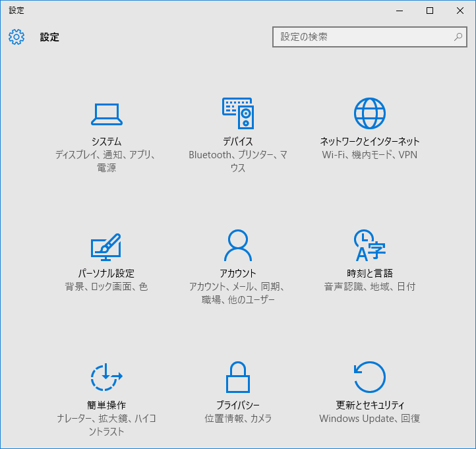
Task: Click the bold 設定 page title
Action: pyautogui.click(x=50, y=37)
